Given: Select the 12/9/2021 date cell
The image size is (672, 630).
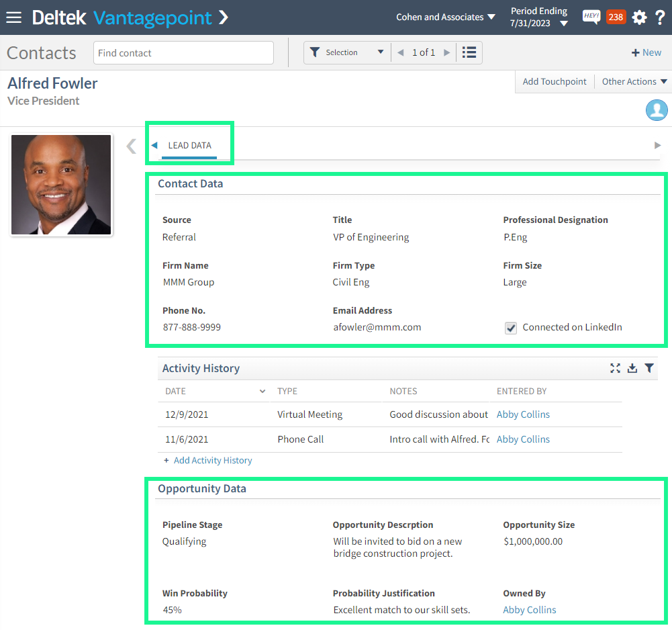Looking at the screenshot, I should point(187,414).
